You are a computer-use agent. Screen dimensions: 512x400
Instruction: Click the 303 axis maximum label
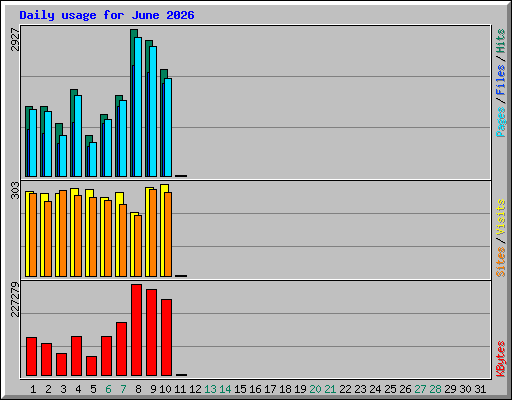[15, 190]
